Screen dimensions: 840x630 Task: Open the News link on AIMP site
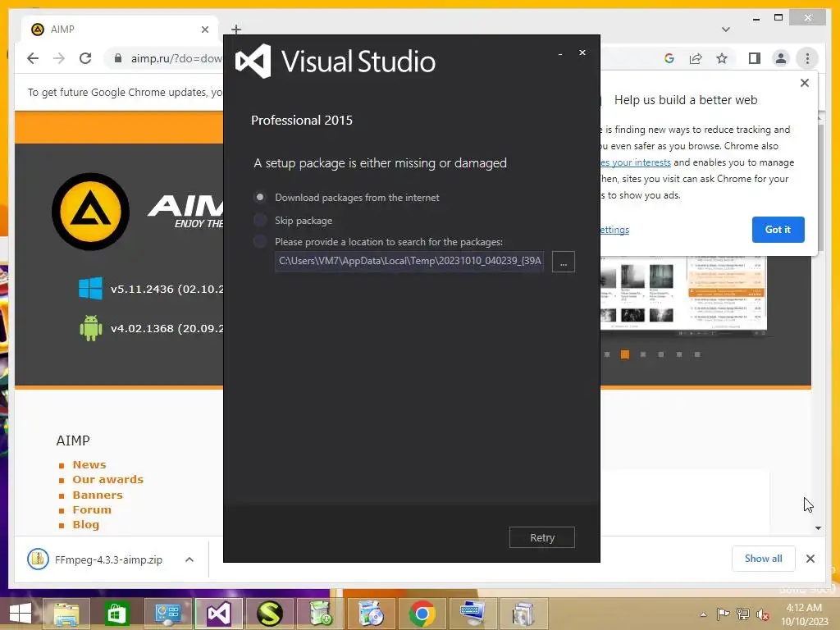pos(89,464)
